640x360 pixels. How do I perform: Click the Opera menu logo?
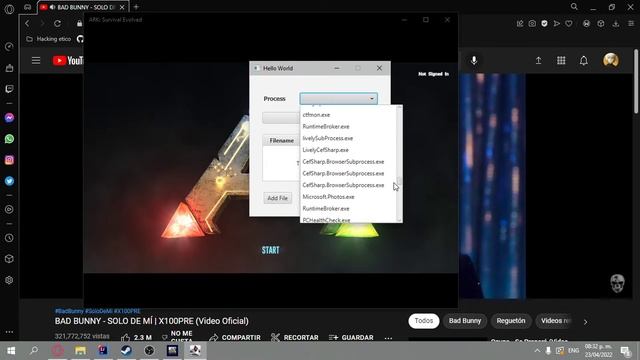(x=9, y=9)
